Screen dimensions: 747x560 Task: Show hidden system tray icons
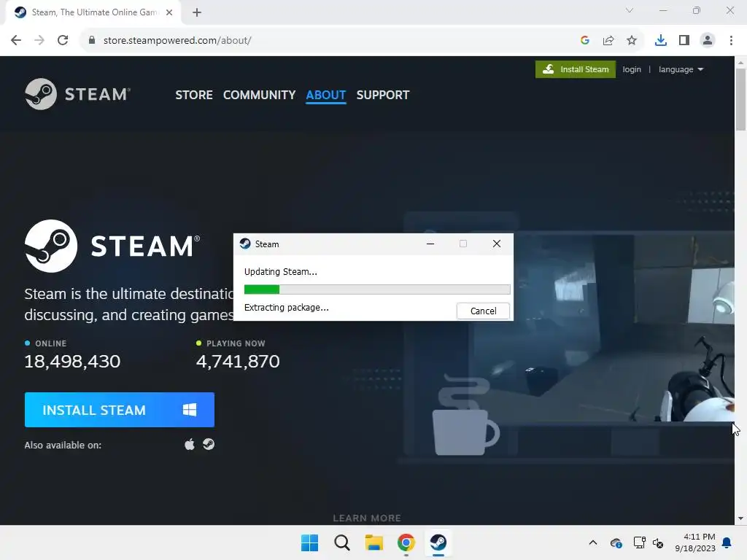[x=592, y=542]
